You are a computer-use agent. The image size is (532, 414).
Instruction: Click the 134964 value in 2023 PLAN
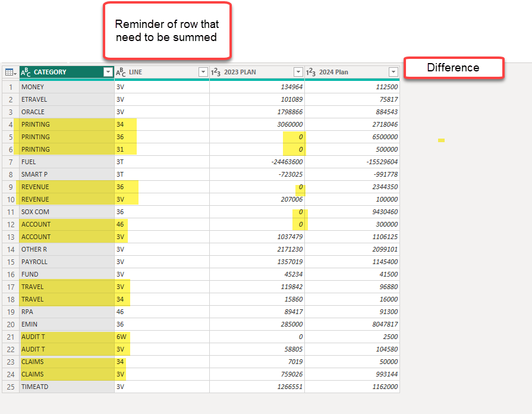(257, 87)
